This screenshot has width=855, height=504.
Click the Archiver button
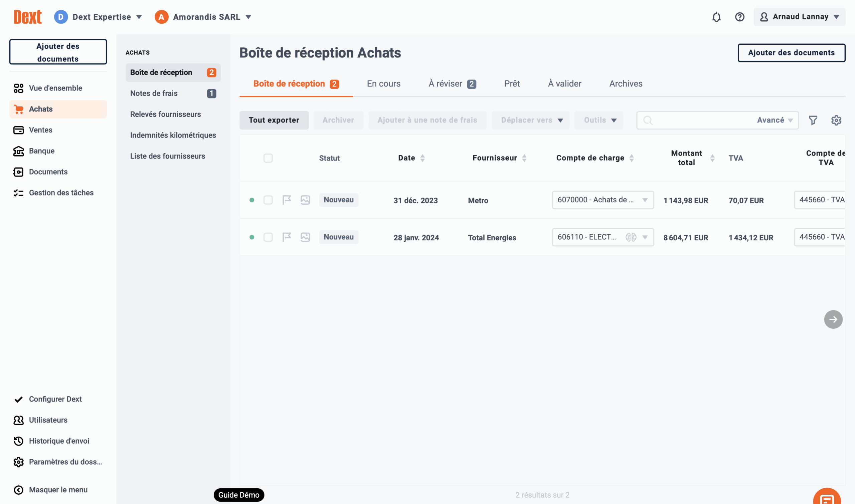click(338, 120)
